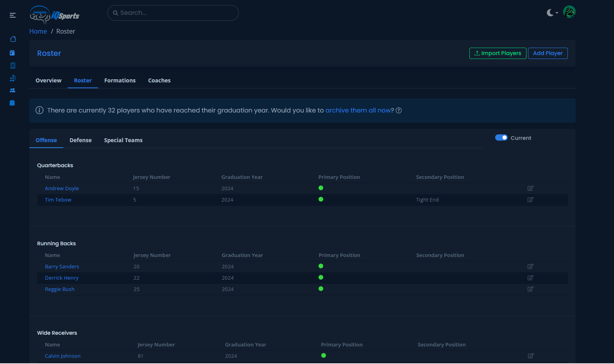
Task: Open Reggie Bush's player page
Action: pyautogui.click(x=60, y=289)
